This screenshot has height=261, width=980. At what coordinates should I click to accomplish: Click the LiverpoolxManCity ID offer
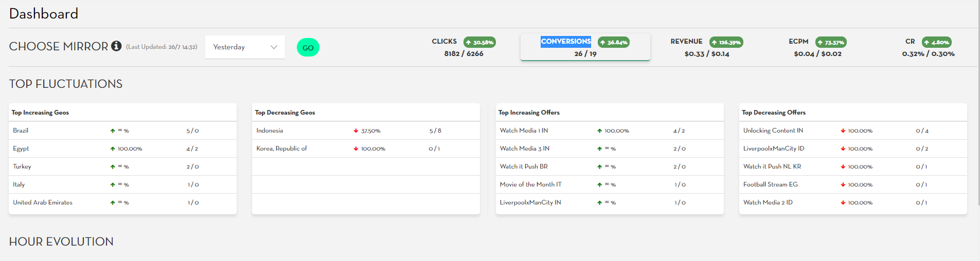[773, 148]
